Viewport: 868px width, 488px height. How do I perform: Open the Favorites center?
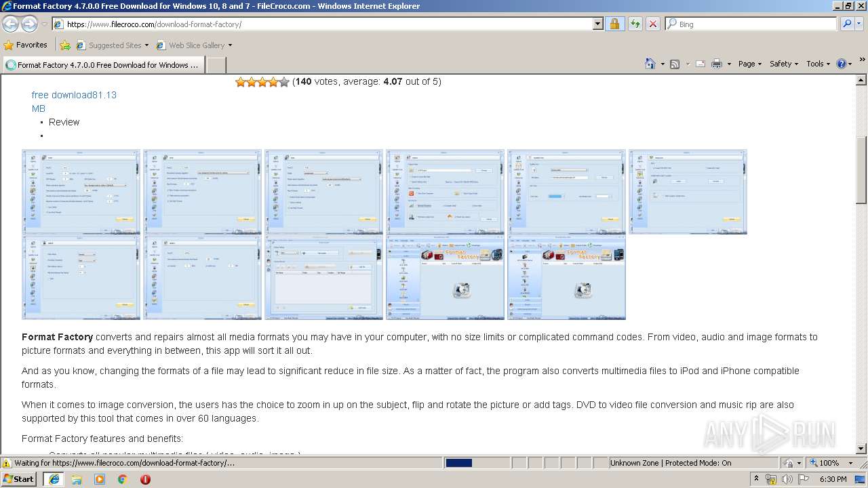(26, 45)
